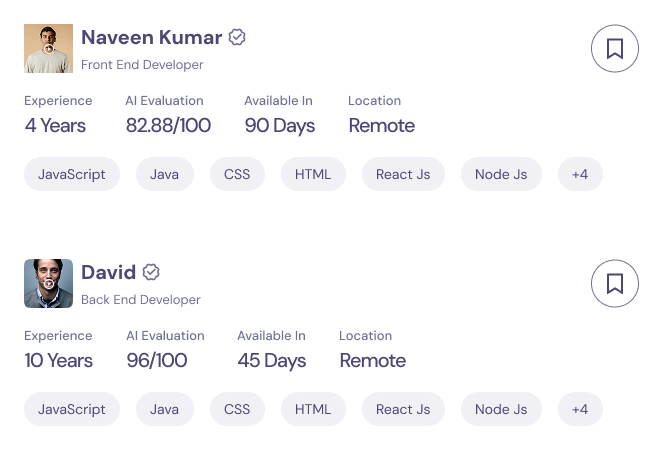This screenshot has width=663, height=467.
Task: Bookmark Naveen Kumar's profile
Action: 615,48
